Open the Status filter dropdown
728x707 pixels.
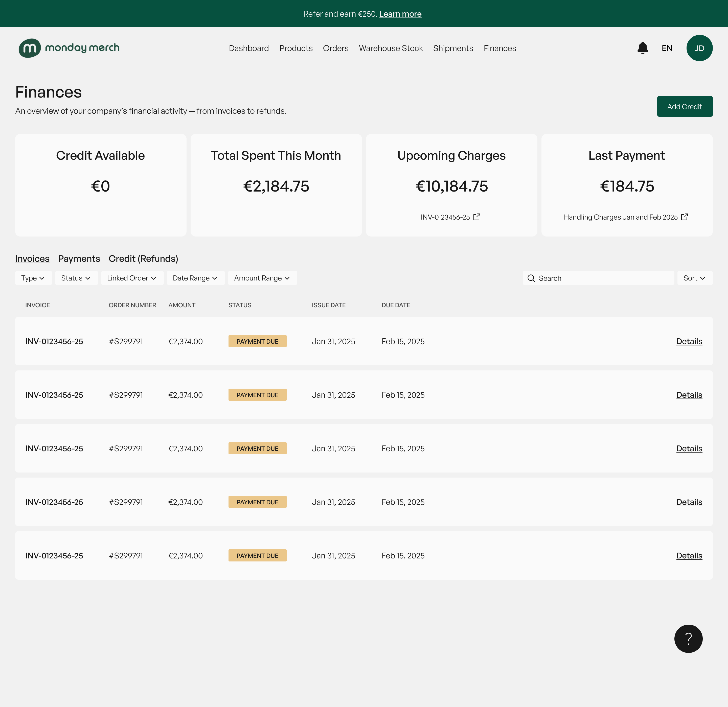pos(76,278)
